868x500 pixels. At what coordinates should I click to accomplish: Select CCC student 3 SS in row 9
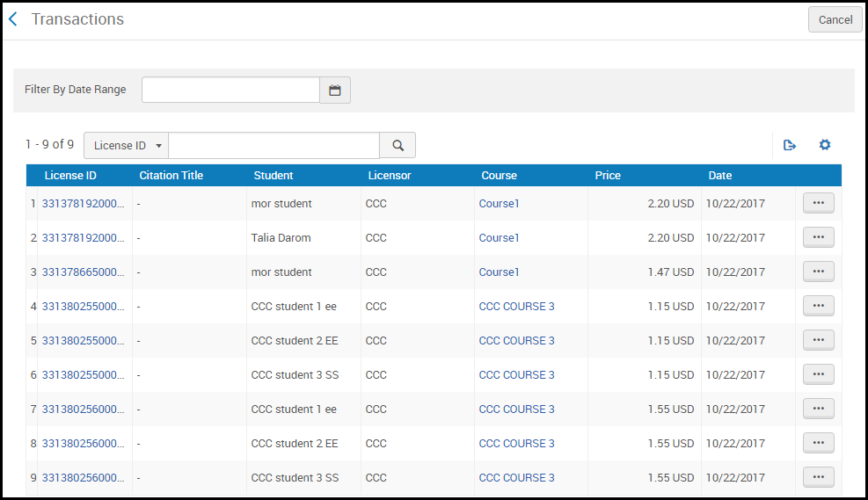[295, 478]
